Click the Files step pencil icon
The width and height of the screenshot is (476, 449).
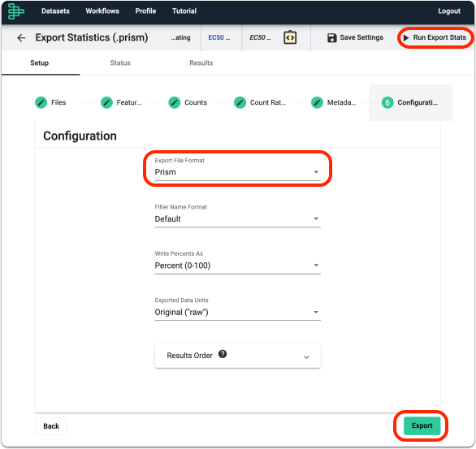(41, 102)
